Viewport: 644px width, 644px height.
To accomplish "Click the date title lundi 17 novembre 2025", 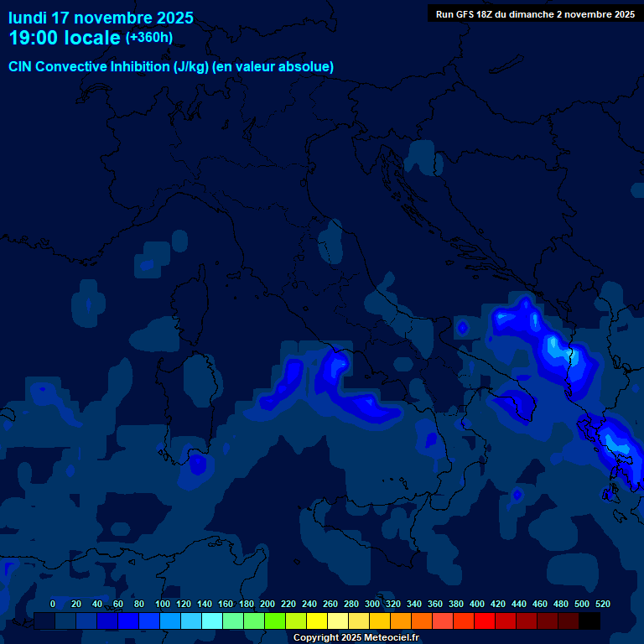I will click(x=101, y=18).
